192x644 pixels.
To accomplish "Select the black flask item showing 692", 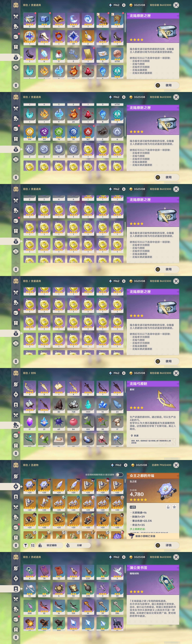I will point(88,589).
